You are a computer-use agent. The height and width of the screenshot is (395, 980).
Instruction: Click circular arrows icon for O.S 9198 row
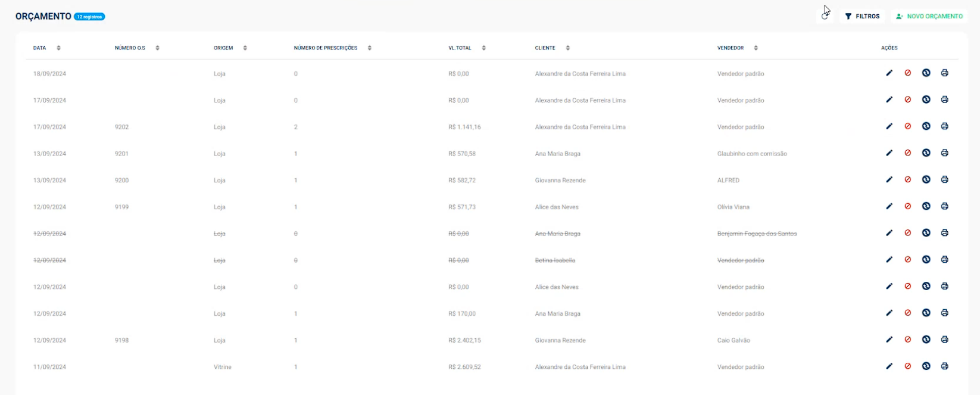pyautogui.click(x=926, y=340)
